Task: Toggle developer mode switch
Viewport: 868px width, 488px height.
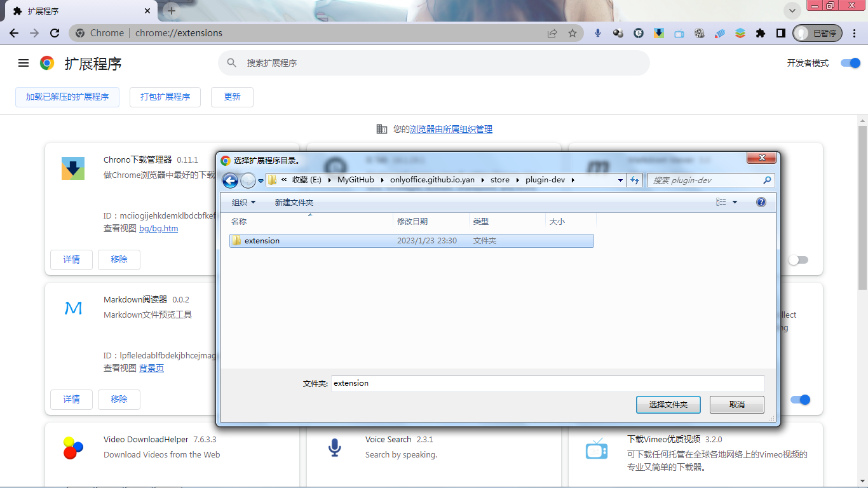Action: (850, 63)
